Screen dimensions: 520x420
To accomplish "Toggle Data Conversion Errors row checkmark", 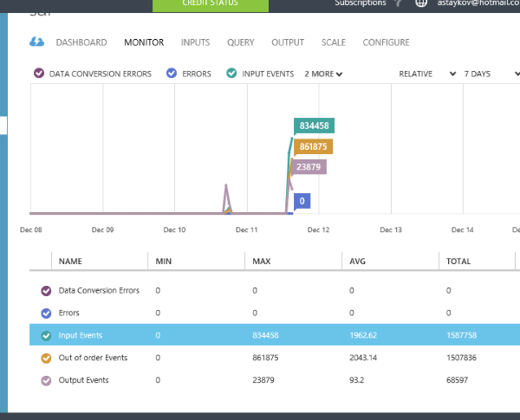I will pyautogui.click(x=46, y=291).
